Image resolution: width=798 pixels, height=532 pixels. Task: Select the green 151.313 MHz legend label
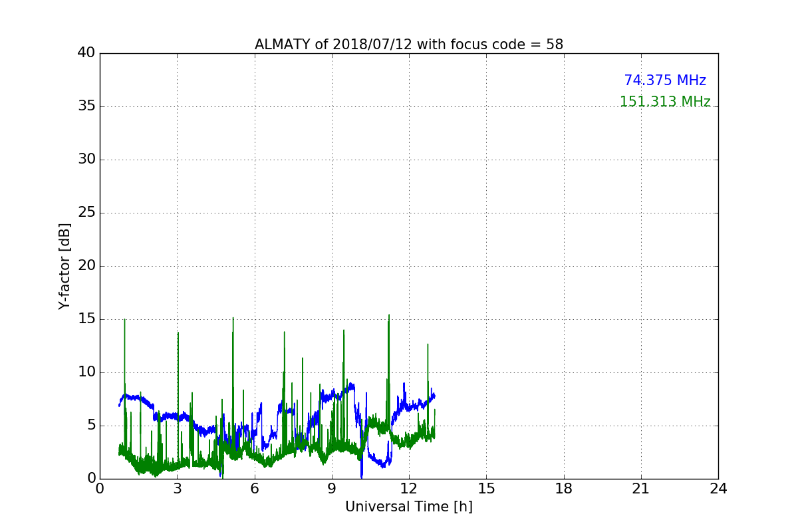click(x=665, y=102)
